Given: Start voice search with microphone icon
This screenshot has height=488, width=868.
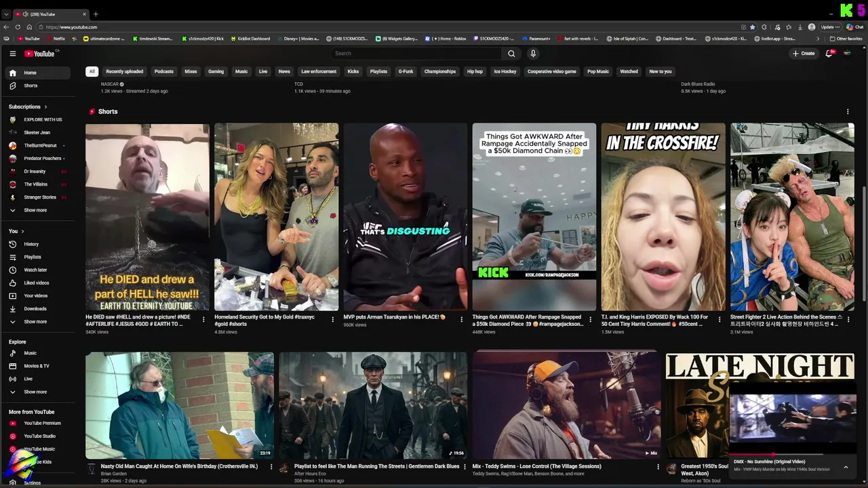Looking at the screenshot, I should pos(533,54).
